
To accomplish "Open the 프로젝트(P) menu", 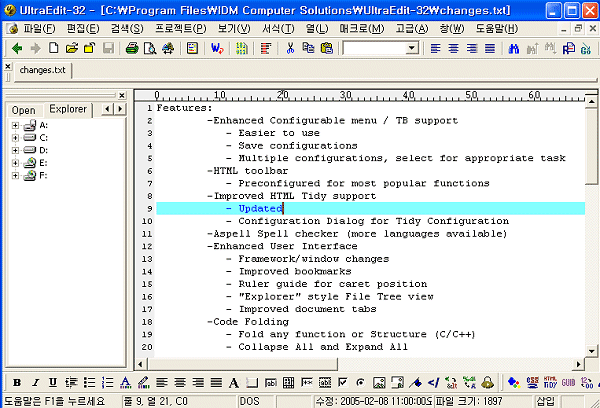I will coord(181,29).
